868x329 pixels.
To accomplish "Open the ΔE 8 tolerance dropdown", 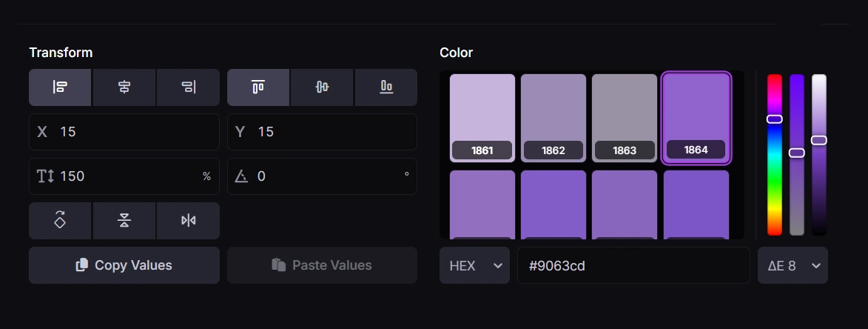I will (x=793, y=265).
